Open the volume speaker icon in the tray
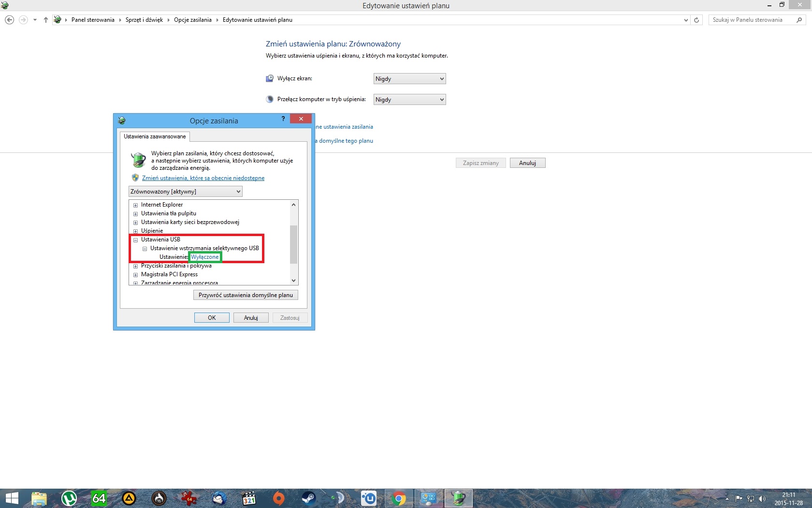812x508 pixels. (762, 499)
